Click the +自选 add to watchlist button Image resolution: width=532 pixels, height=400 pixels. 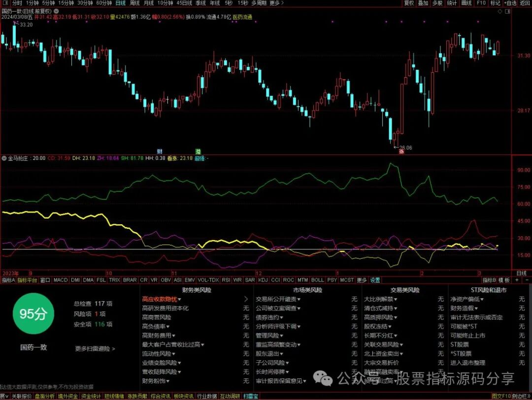click(x=511, y=3)
